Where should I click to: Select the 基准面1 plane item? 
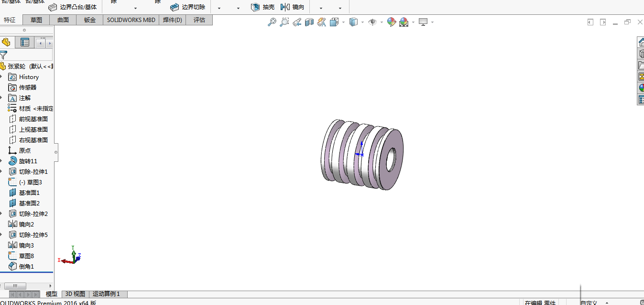point(24,193)
